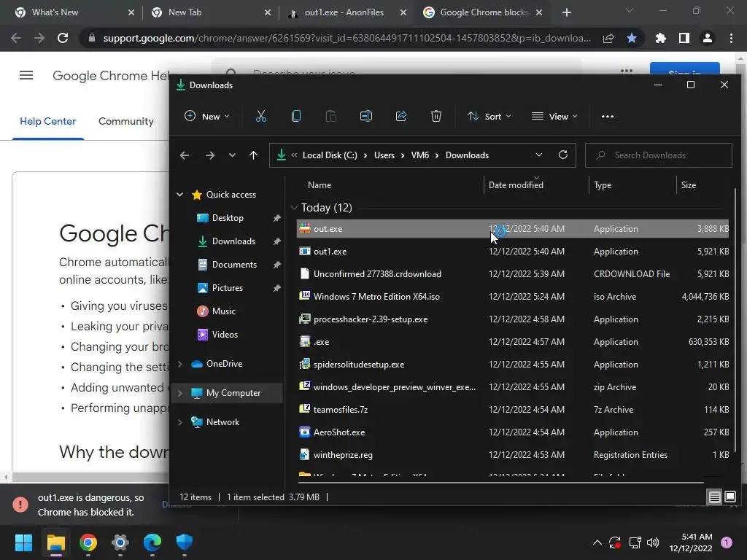Click the Copy icon in Explorer toolbar
The image size is (747, 560).
tap(296, 116)
